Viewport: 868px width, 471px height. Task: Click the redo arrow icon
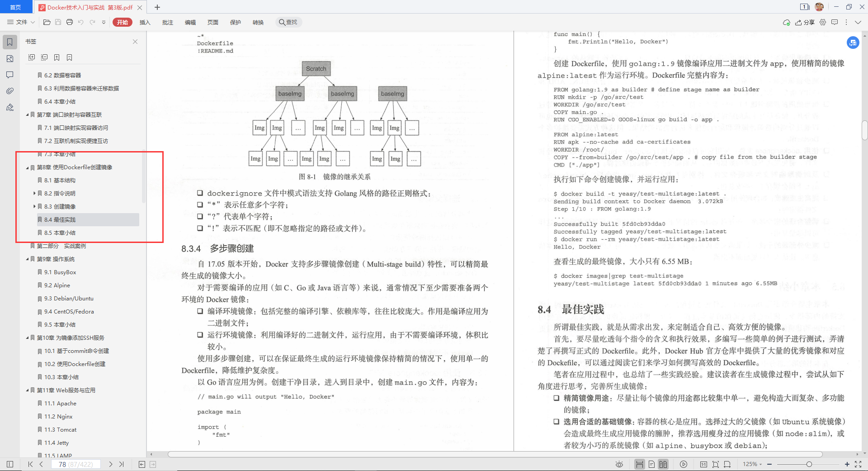92,22
